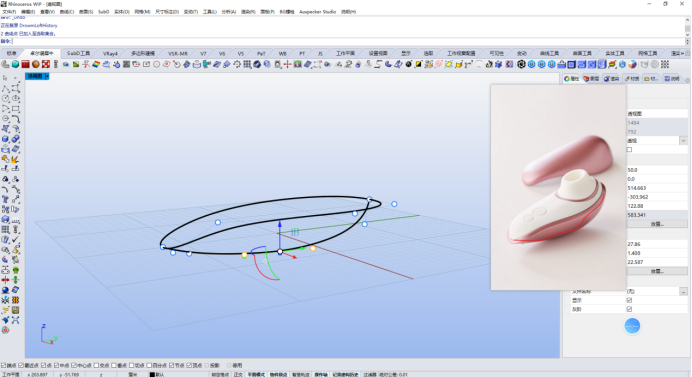Click the reference product photo thumbnail
692x377 pixels.
coord(558,188)
